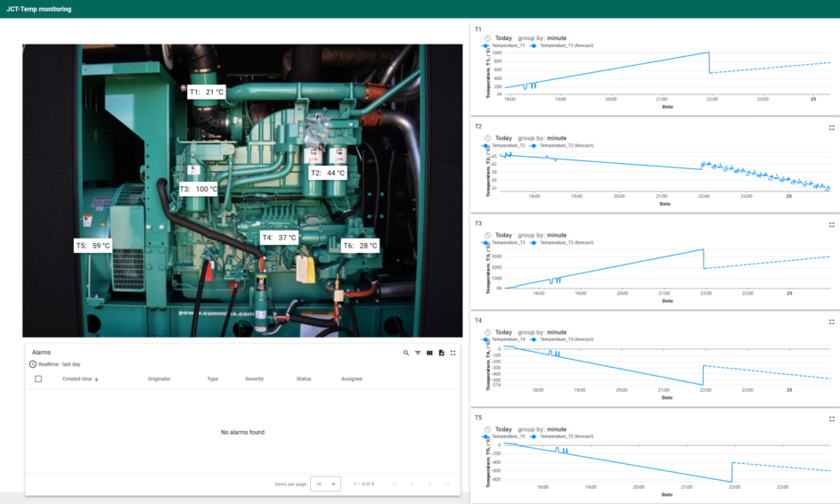
Task: Open the alarm filter icon
Action: (418, 353)
